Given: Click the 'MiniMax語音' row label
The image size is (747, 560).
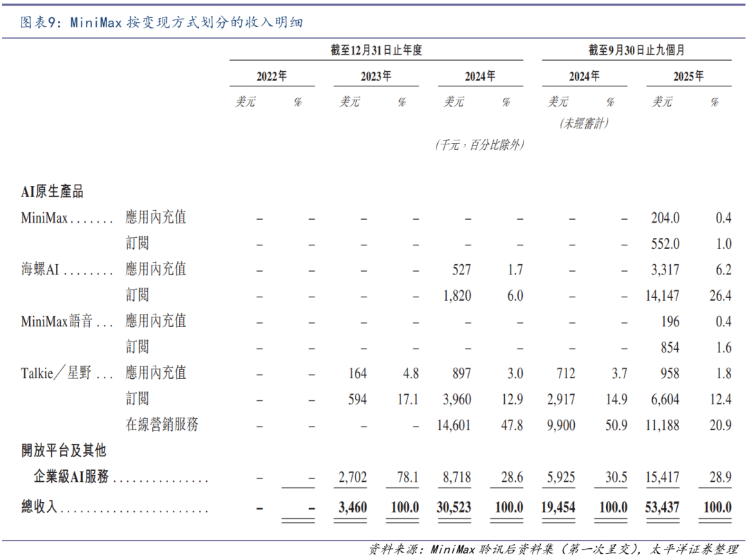Looking at the screenshot, I should point(57,321).
